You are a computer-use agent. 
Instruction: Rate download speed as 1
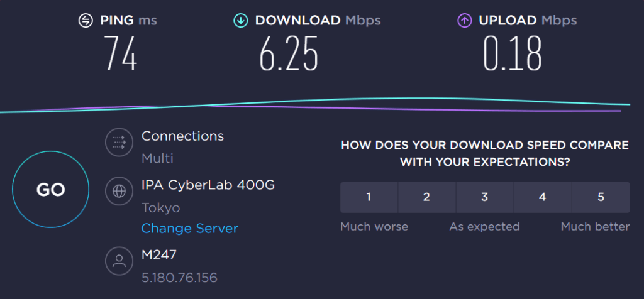pyautogui.click(x=369, y=197)
